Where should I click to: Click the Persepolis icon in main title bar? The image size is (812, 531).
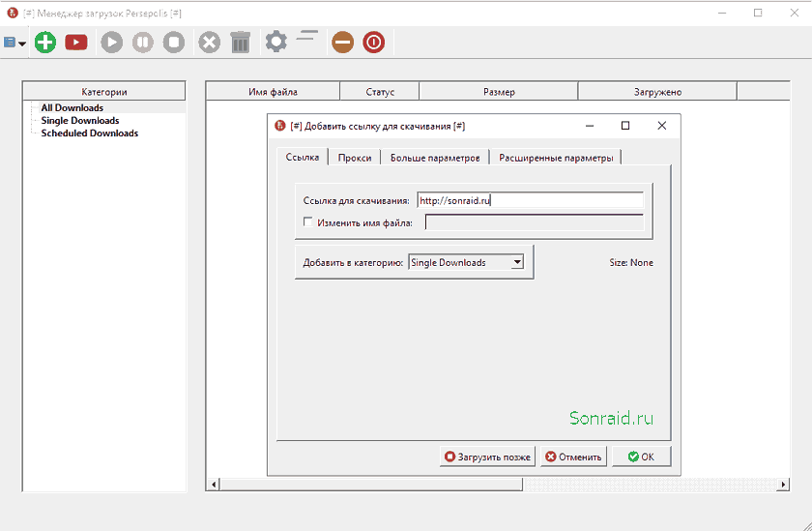click(x=13, y=13)
